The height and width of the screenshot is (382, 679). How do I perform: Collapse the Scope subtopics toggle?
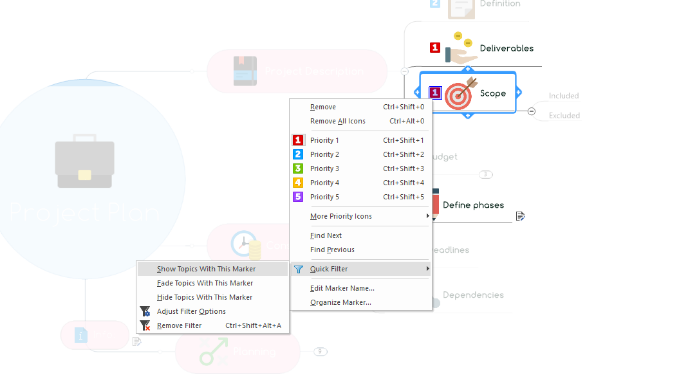(x=531, y=111)
